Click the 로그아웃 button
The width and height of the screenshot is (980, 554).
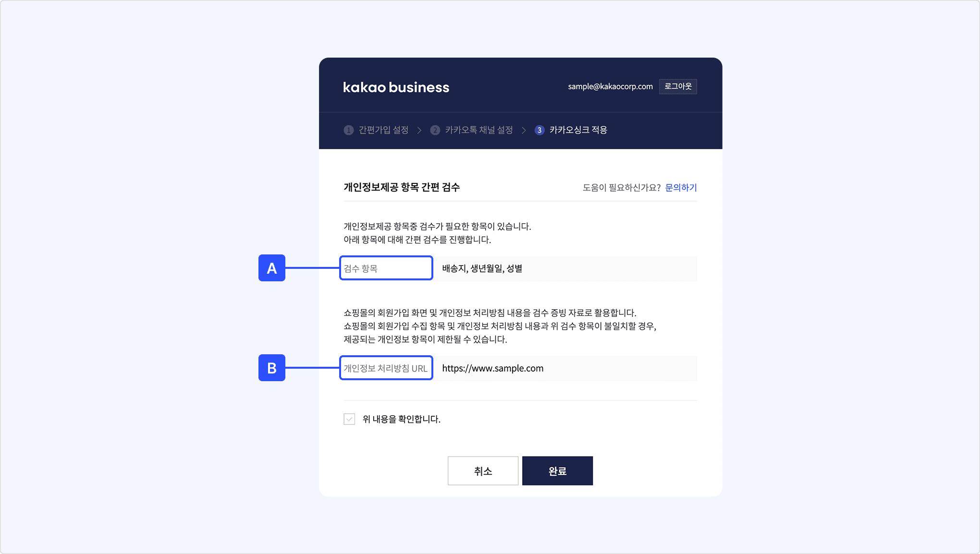coord(678,86)
